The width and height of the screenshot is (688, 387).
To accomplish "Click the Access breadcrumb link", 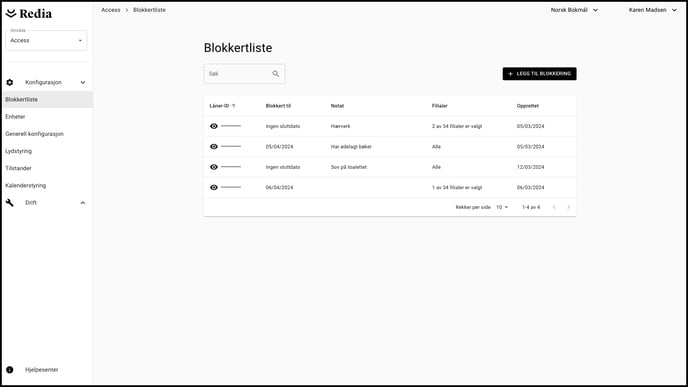I will [x=111, y=10].
